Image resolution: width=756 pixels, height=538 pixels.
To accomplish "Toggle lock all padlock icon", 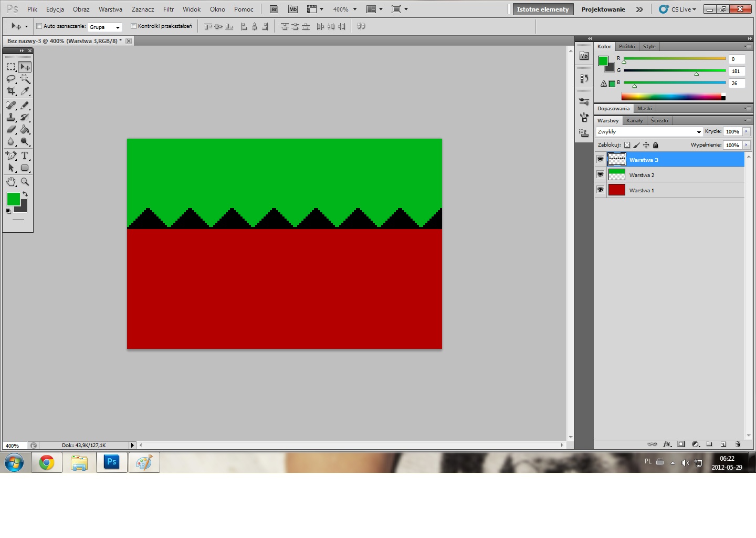I will [655, 145].
